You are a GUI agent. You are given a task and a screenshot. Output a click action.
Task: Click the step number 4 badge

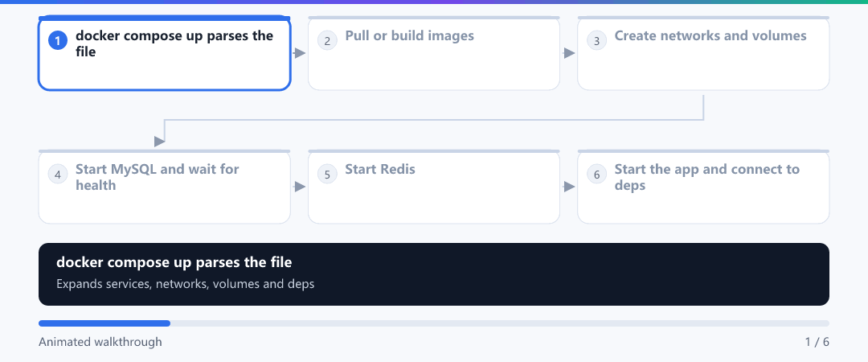point(58,174)
